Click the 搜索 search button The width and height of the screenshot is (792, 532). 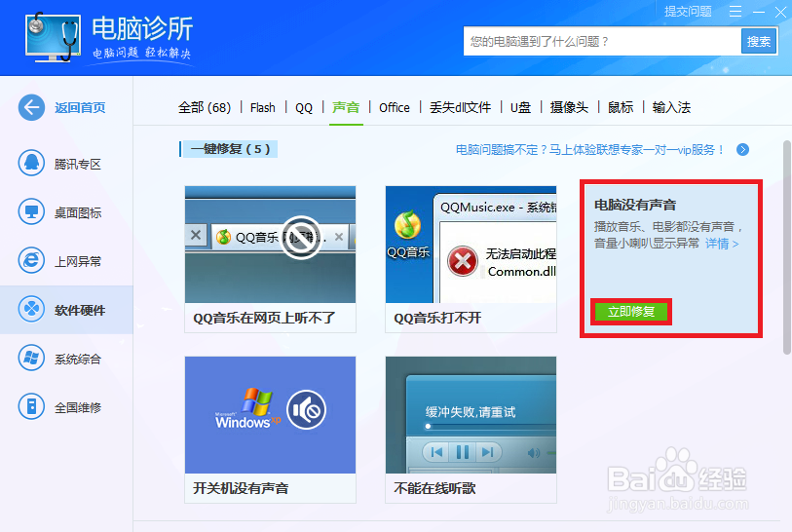coord(759,42)
